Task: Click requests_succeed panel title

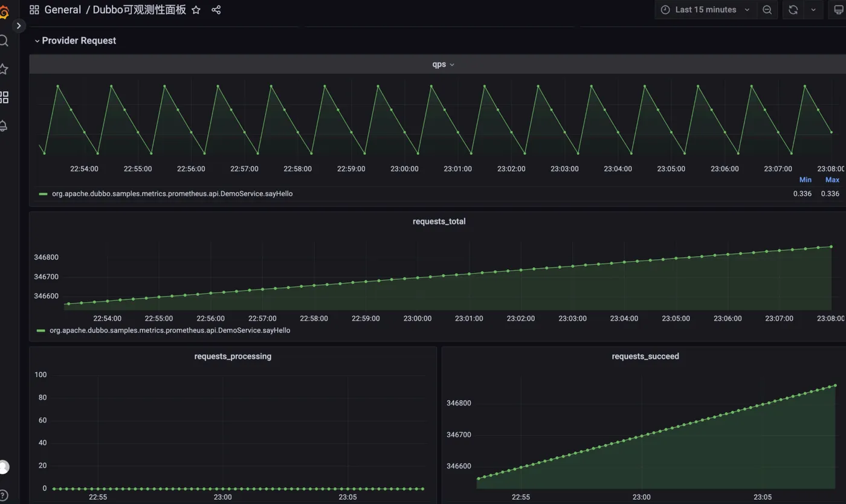Action: 645,356
